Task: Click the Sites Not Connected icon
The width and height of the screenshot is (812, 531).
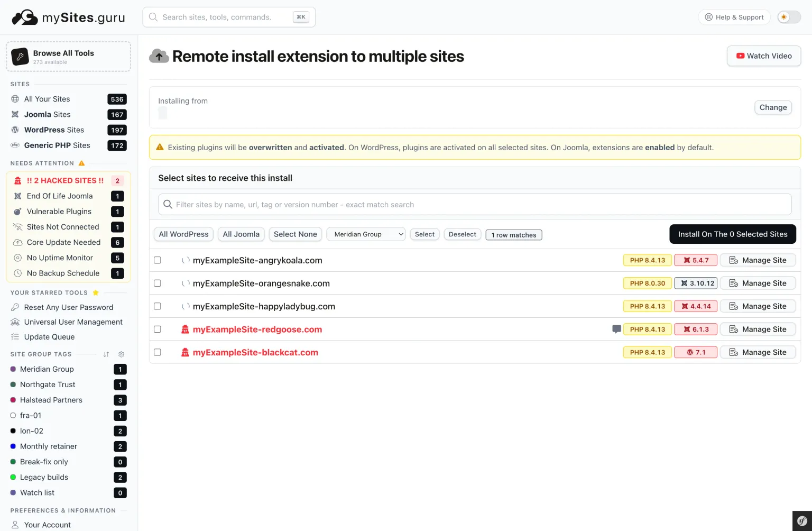Action: pos(17,227)
